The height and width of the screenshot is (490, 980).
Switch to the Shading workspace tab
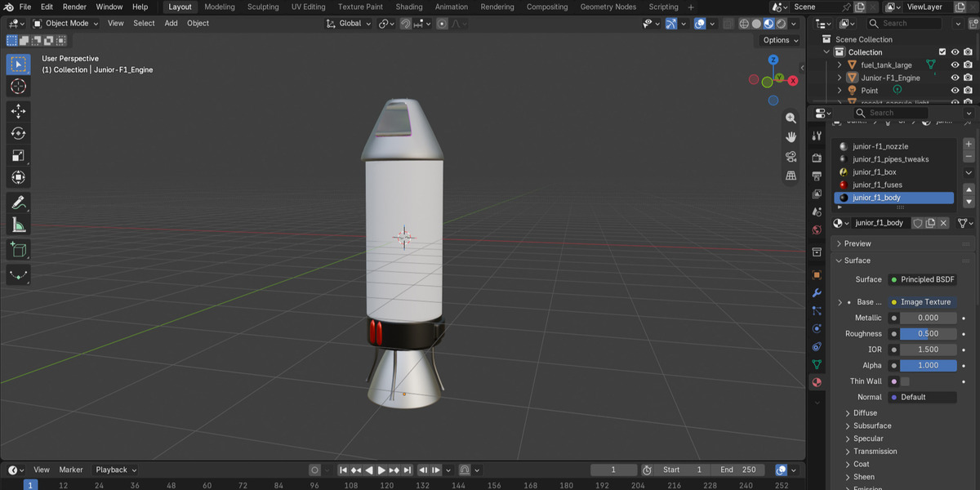409,7
